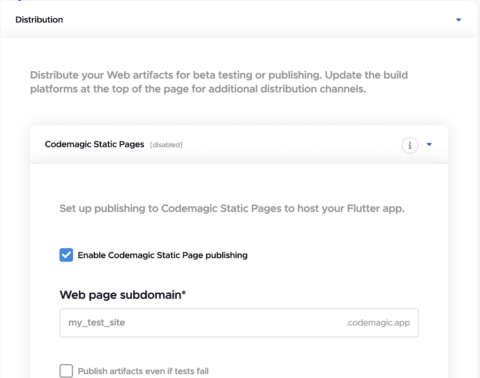The height and width of the screenshot is (378, 480).
Task: Click the Distribute your Web artifacts description
Action: coord(219,82)
